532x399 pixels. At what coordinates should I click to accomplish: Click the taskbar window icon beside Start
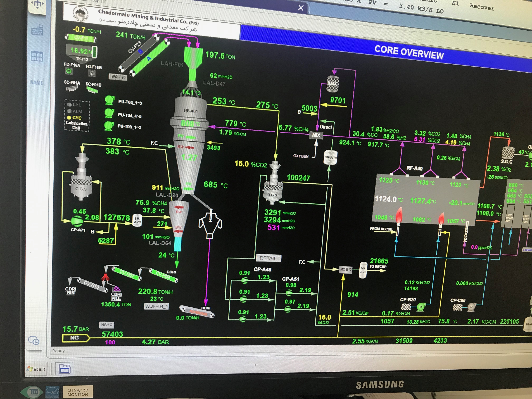65,369
